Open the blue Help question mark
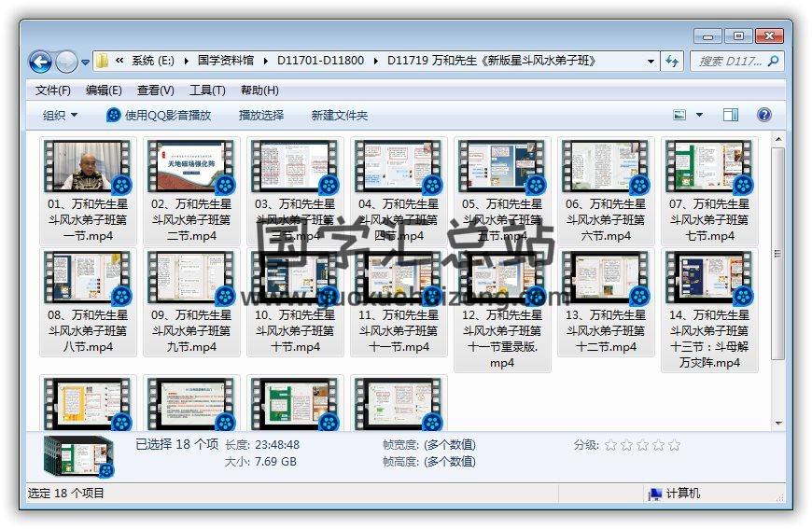 coord(763,115)
